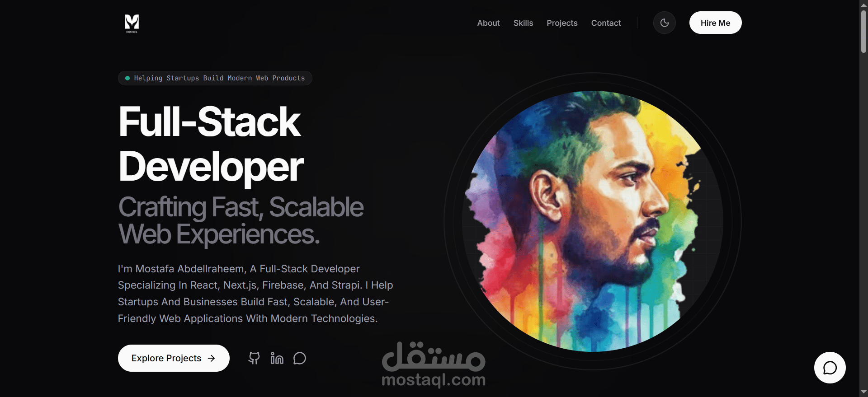This screenshot has width=868, height=397.
Task: Toggle dark mode with the moon icon
Action: [664, 23]
